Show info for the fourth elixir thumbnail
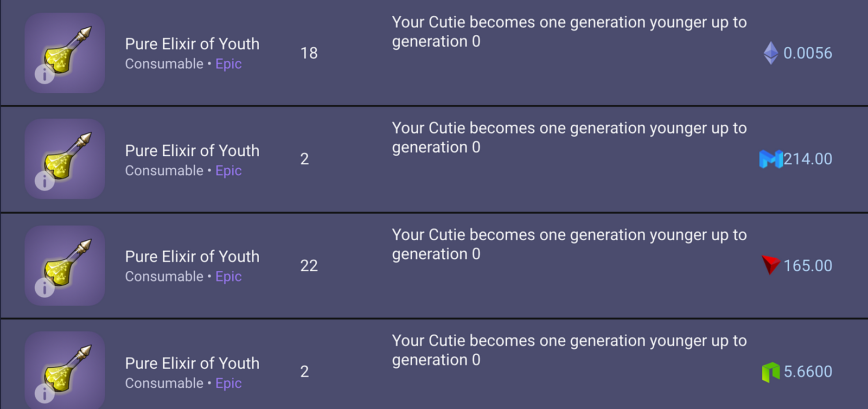Viewport: 868px width, 409px height. click(44, 393)
